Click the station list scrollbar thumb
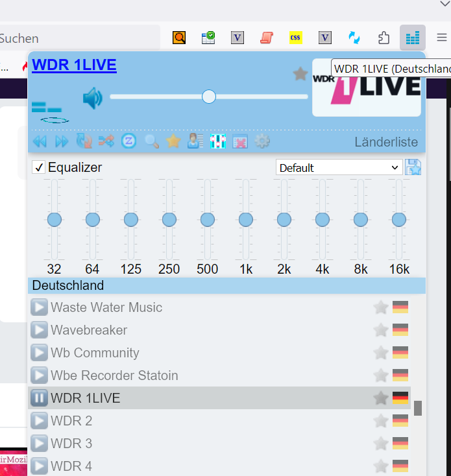The width and height of the screenshot is (451, 476). click(x=418, y=408)
